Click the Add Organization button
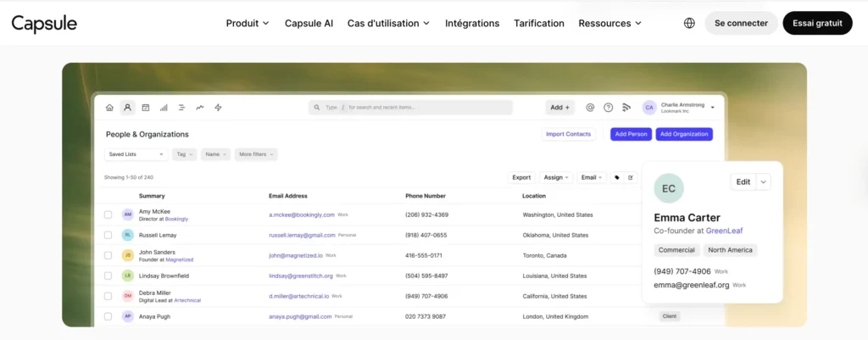Viewport: 868px width, 340px height. click(x=684, y=134)
